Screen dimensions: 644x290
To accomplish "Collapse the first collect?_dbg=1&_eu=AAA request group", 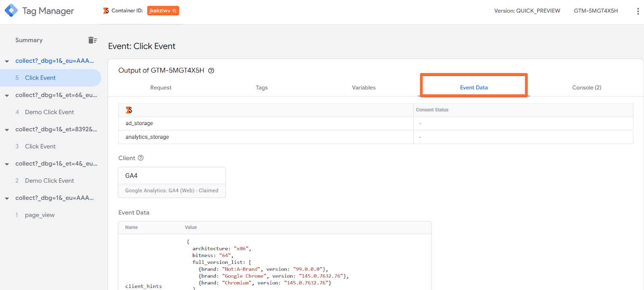I will tap(7, 62).
